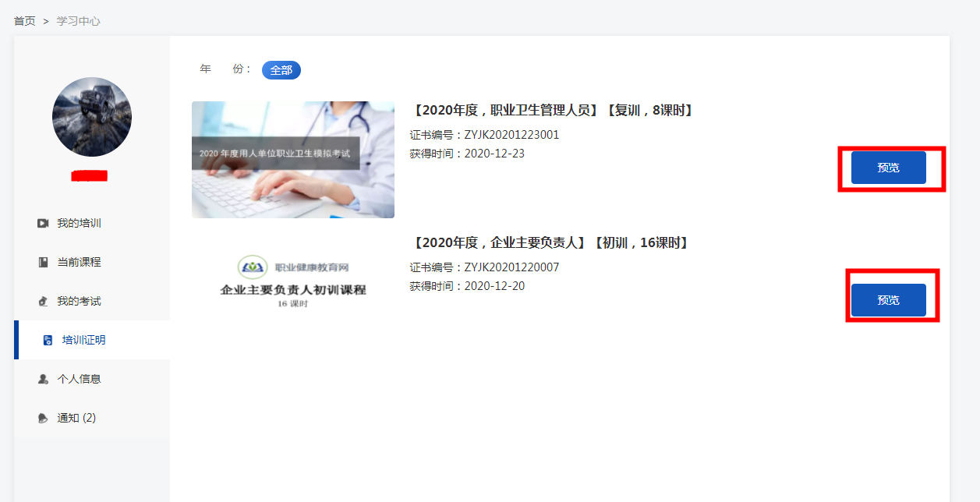Preview the 企业主要负责人 certificate

click(x=888, y=300)
